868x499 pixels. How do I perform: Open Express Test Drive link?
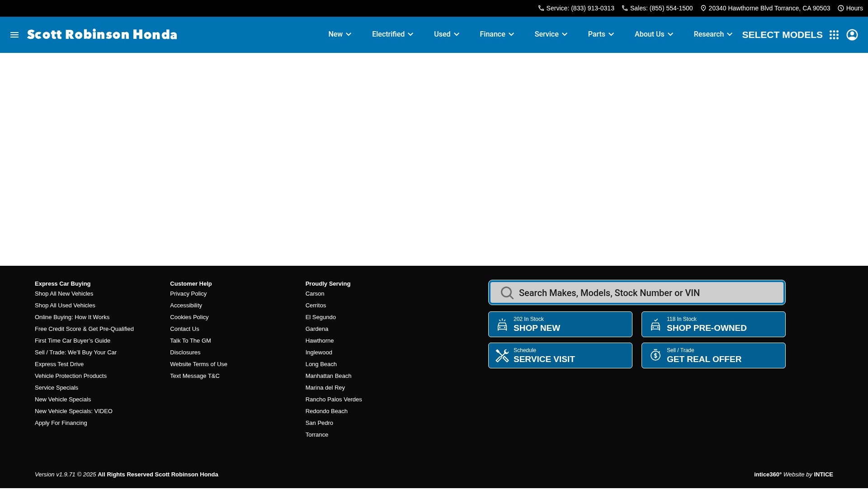(x=59, y=364)
